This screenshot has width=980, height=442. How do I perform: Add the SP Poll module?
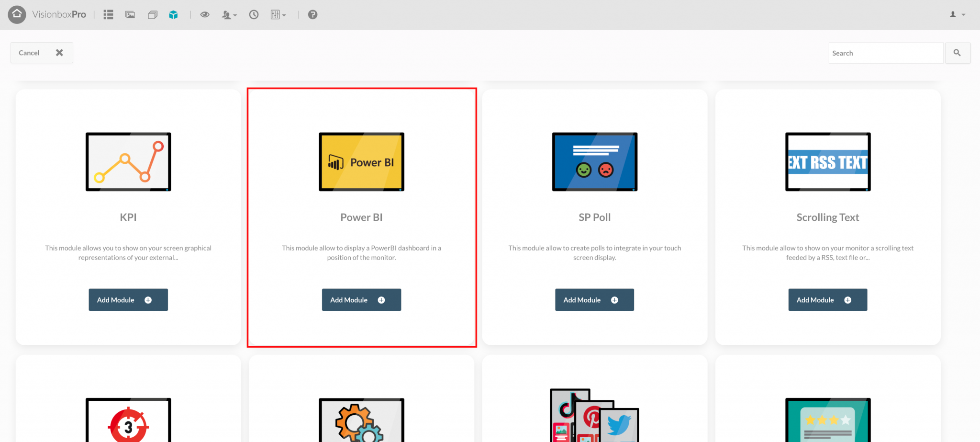(x=594, y=300)
